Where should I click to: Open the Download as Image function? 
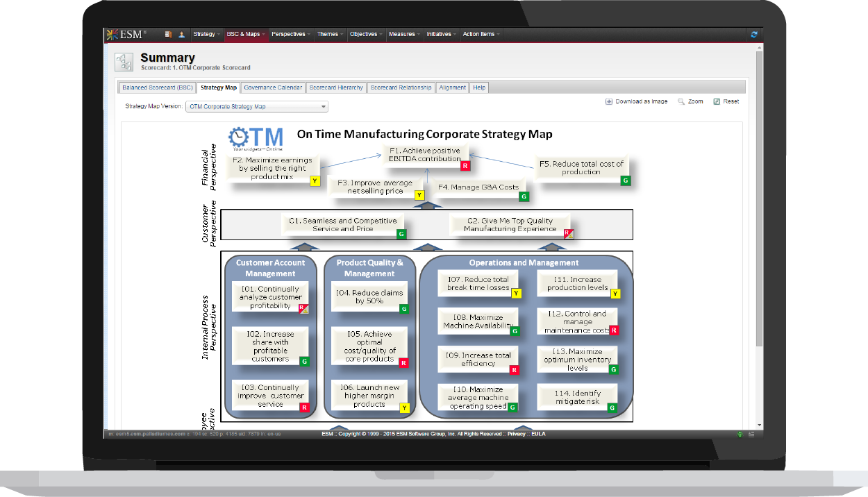[x=639, y=101]
